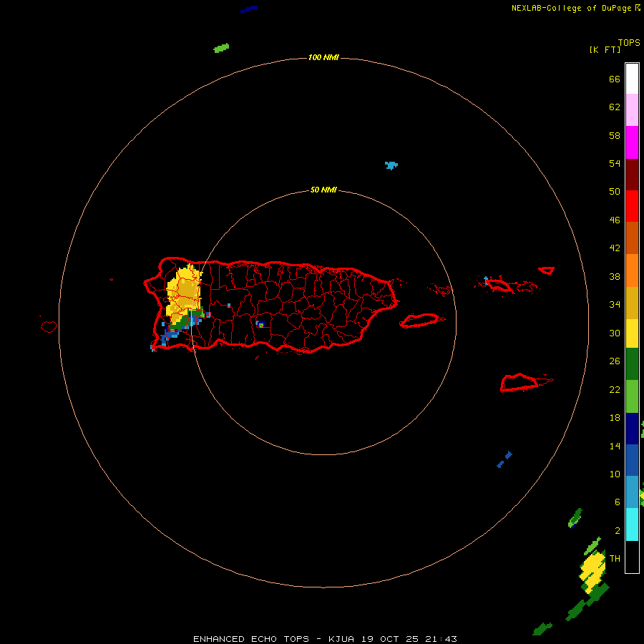The width and height of the screenshot is (644, 644).
Task: Click the "50 NMI" range ring label
Action: (323, 190)
